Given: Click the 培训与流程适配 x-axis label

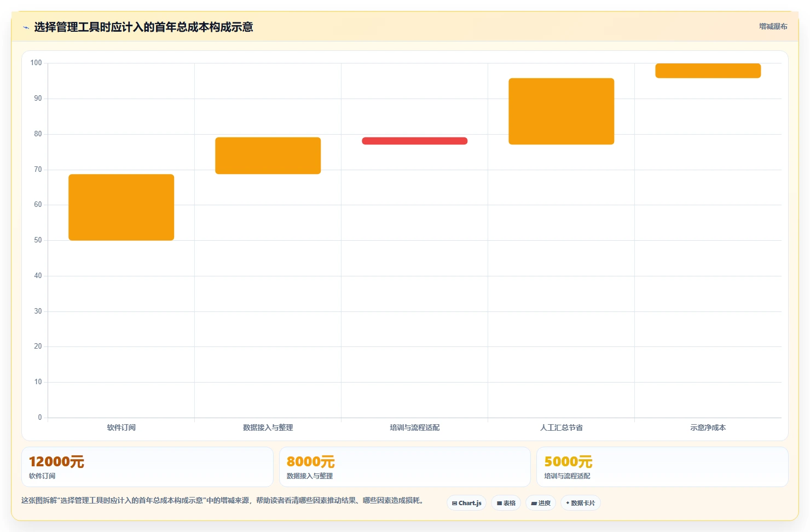Looking at the screenshot, I should click(x=415, y=427).
